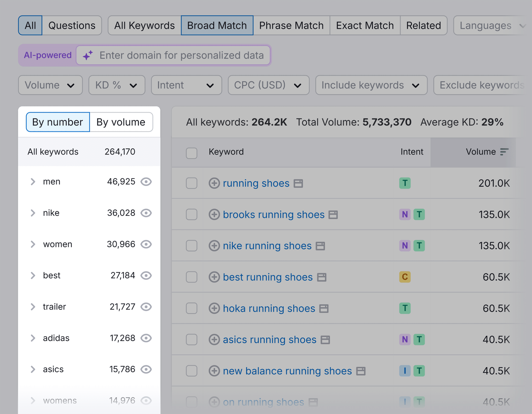This screenshot has width=532, height=414.
Task: Check the 'nike running shoes' row checkbox
Action: point(191,246)
